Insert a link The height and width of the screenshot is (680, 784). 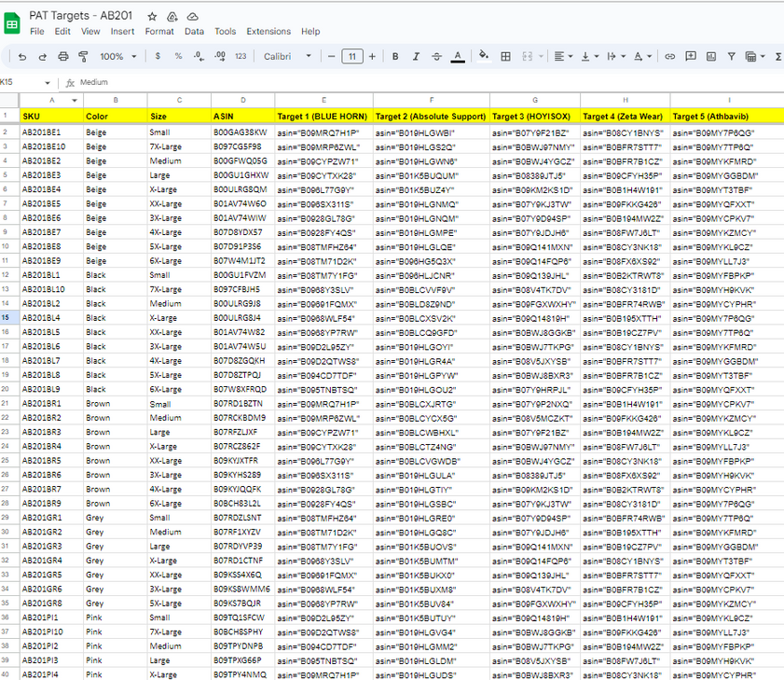tap(669, 57)
